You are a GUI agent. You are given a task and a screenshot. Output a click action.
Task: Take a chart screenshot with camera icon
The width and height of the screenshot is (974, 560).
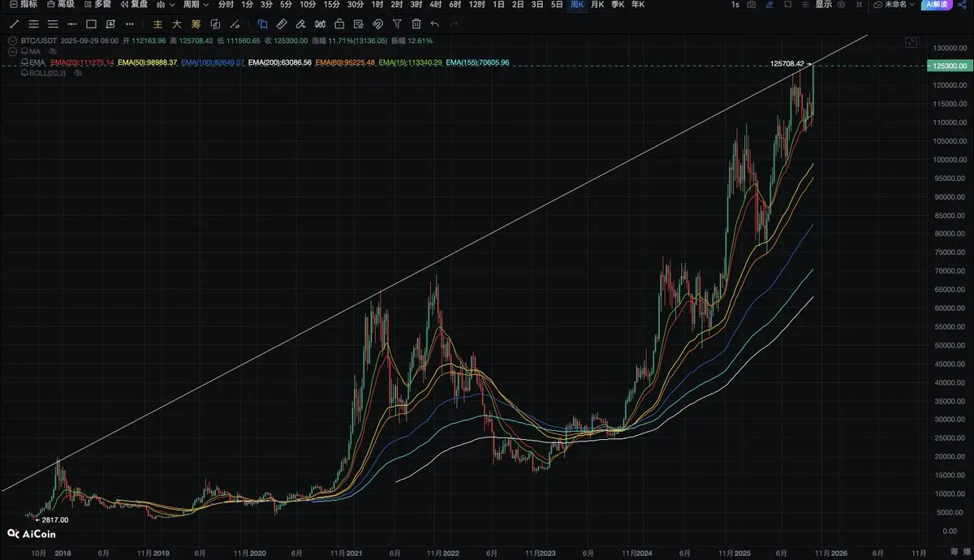tap(752, 5)
